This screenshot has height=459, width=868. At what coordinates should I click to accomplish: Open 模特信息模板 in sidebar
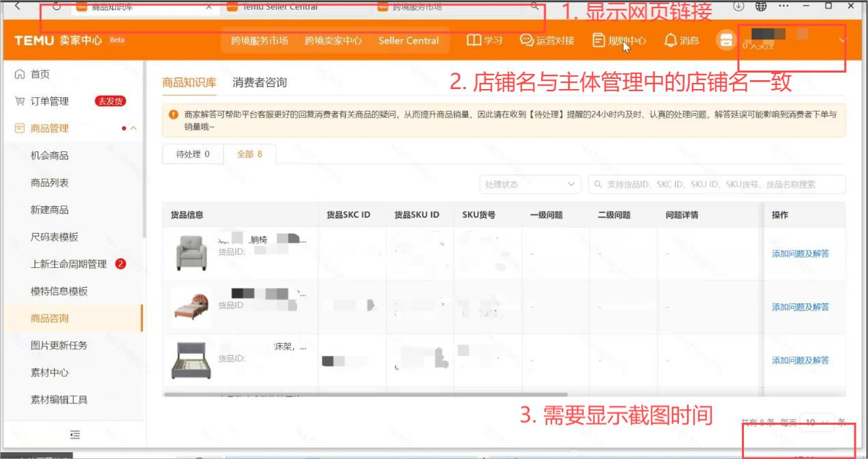[x=59, y=291]
